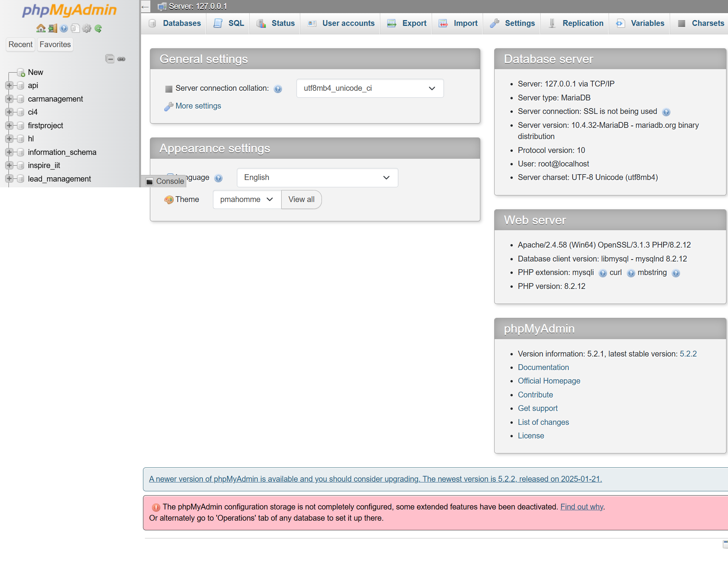Open the Server connection collation dropdown
Screen dimensions: 728x562
coord(370,88)
